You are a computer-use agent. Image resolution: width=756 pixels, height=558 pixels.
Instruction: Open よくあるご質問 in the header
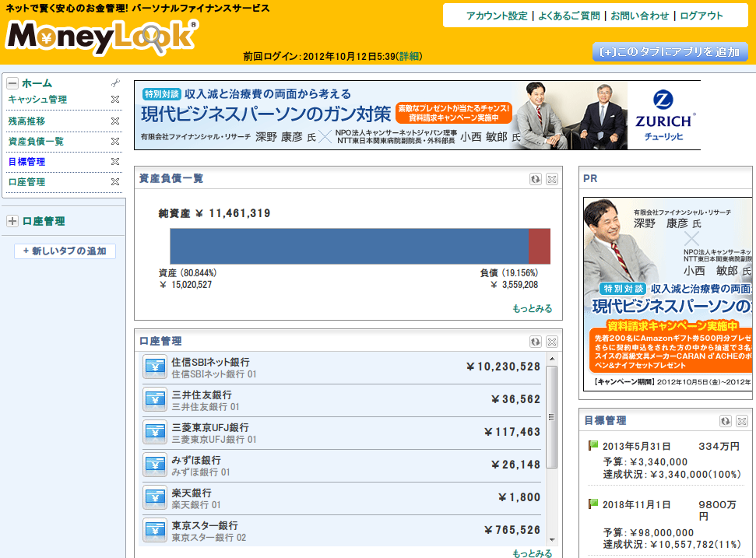point(569,16)
